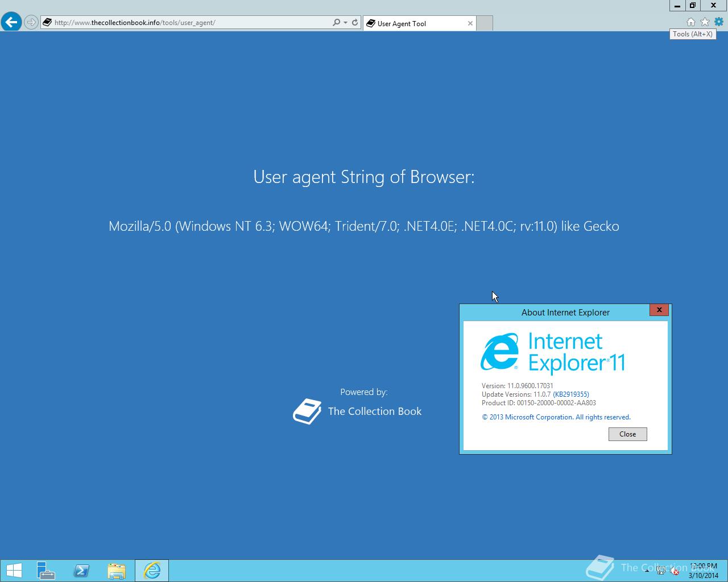The height and width of the screenshot is (582, 728).
Task: Click the Forward navigation arrow
Action: (31, 23)
